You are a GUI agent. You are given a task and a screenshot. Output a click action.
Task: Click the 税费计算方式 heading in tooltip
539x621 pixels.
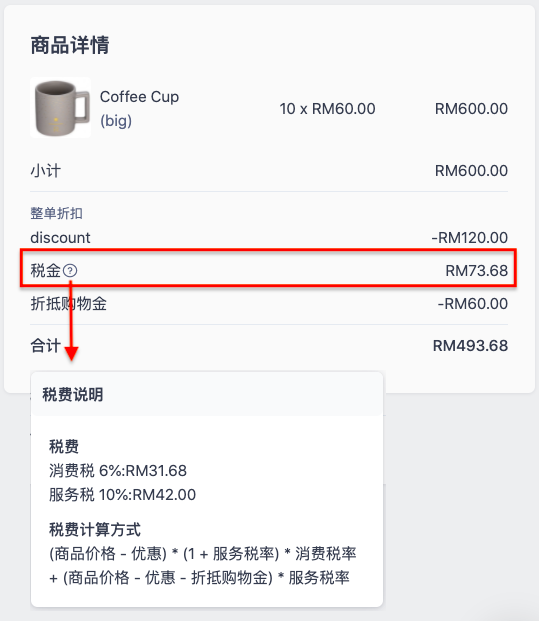click(x=95, y=530)
